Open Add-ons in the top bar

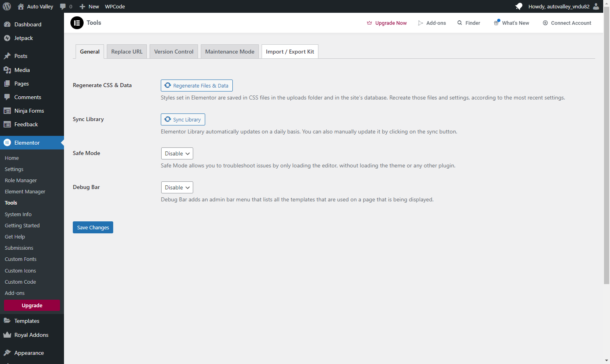(x=432, y=23)
